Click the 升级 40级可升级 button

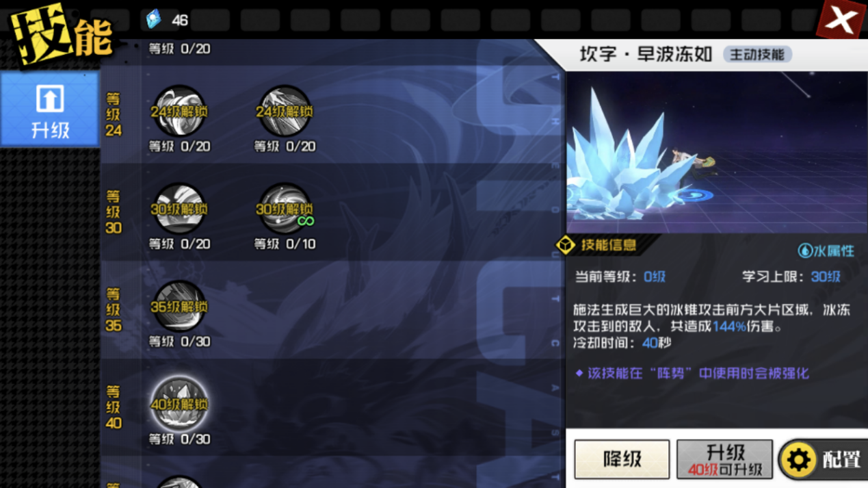point(724,459)
